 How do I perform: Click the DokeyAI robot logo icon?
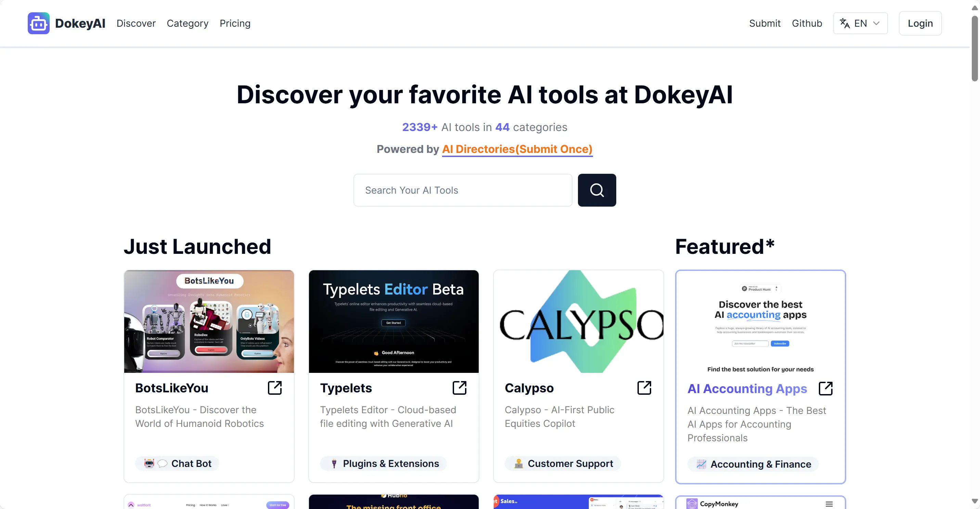pos(38,23)
